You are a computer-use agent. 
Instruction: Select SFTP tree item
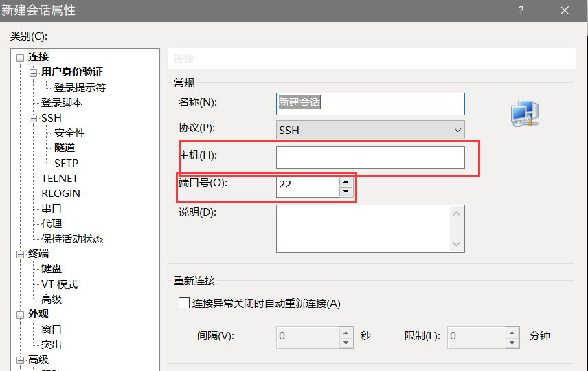pos(67,164)
